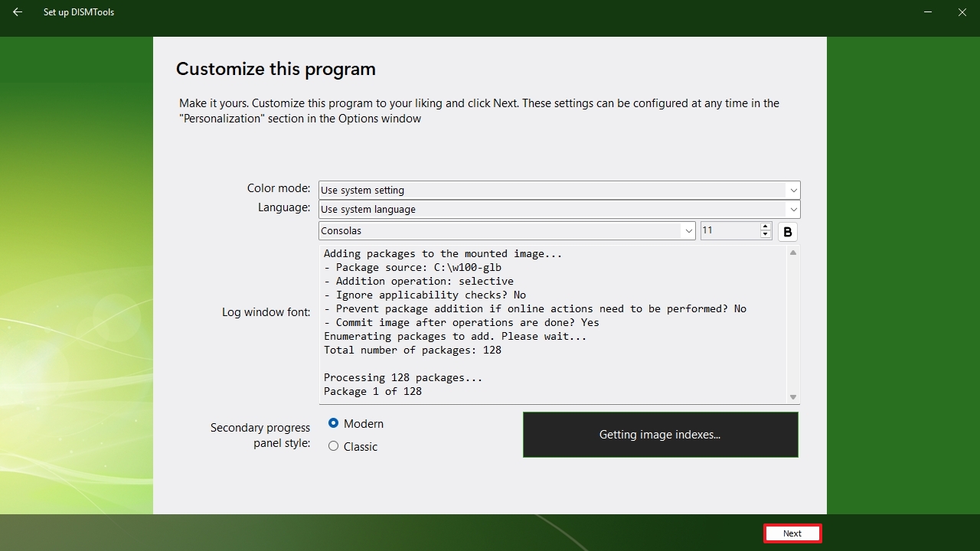Click the log preview scroll-down arrow

(793, 397)
